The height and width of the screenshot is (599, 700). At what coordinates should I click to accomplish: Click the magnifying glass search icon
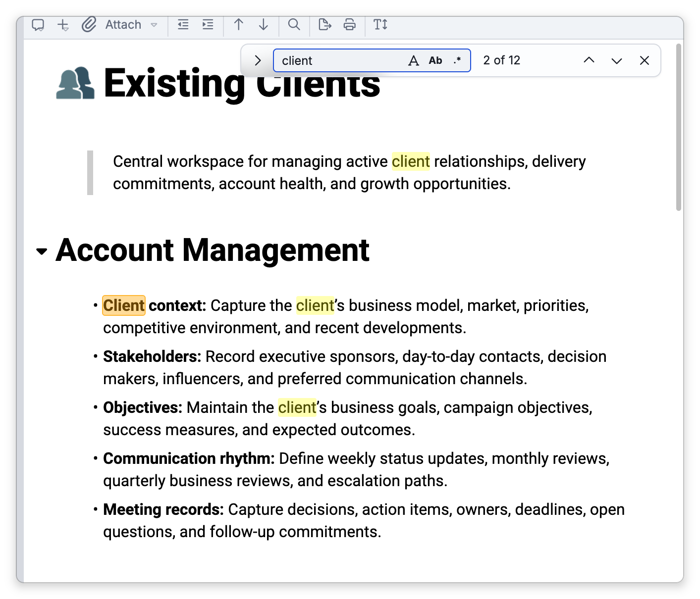click(294, 24)
